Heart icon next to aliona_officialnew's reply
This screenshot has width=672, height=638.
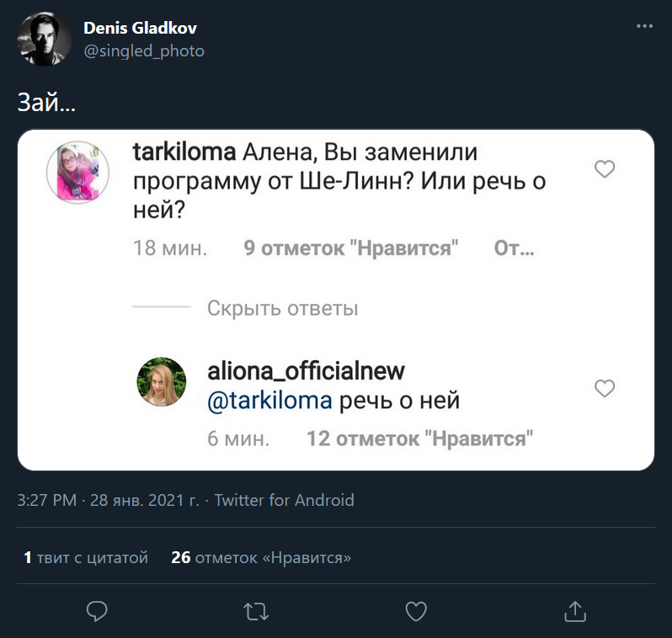(605, 388)
